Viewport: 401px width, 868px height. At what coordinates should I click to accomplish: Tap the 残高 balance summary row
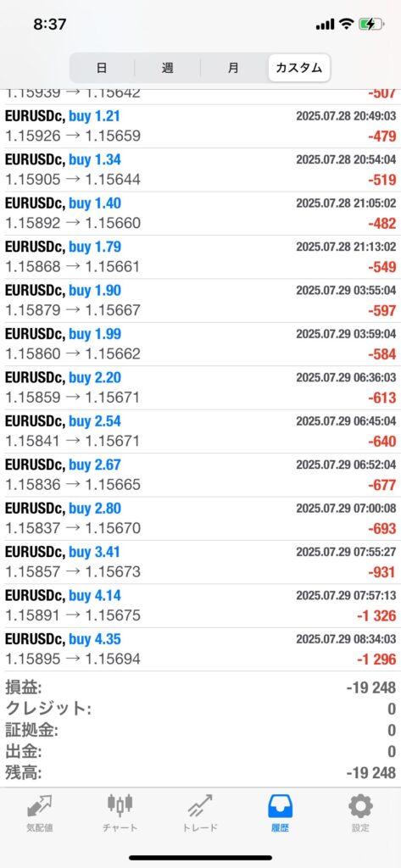click(x=200, y=773)
